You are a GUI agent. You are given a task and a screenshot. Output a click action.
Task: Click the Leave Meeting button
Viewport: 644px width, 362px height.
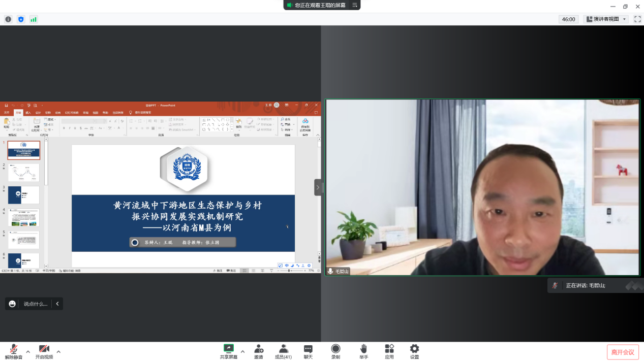click(x=622, y=352)
